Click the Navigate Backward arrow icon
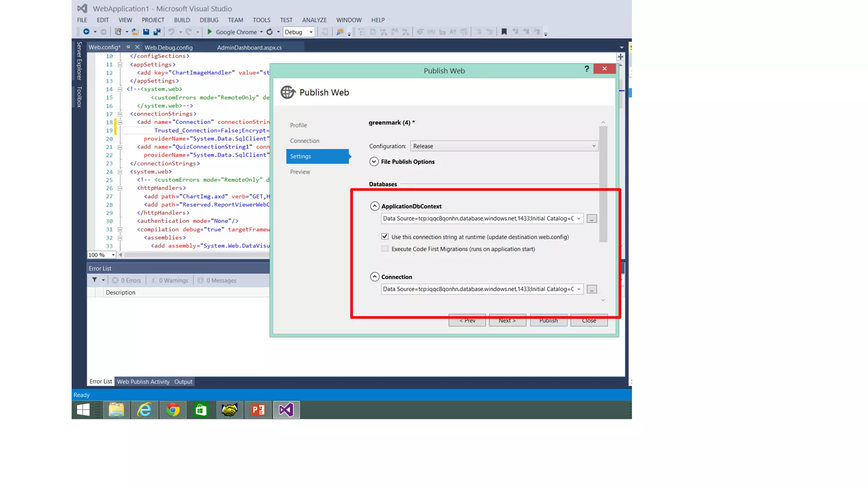Viewport: 868px width, 488px height. 86,32
